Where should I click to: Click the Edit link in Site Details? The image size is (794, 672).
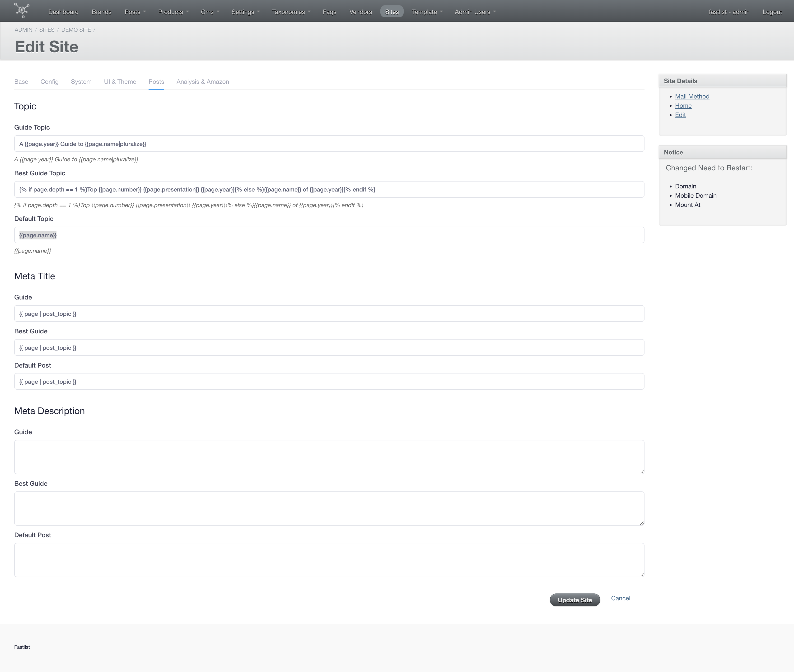point(681,115)
